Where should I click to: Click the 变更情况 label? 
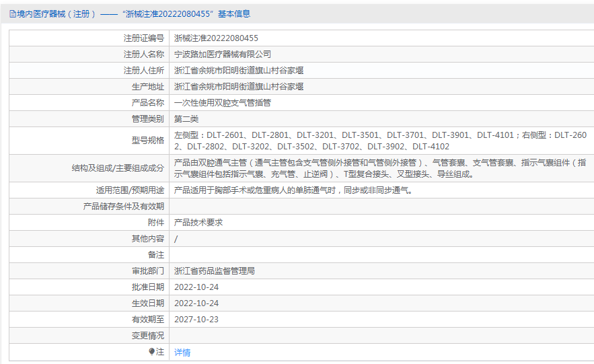pyautogui.click(x=148, y=336)
